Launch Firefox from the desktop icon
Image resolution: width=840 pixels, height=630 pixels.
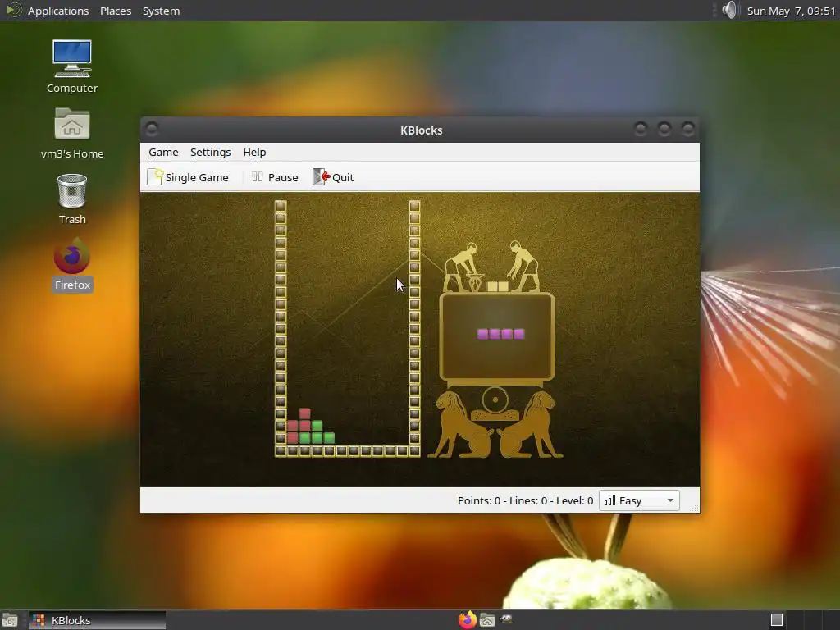click(72, 265)
